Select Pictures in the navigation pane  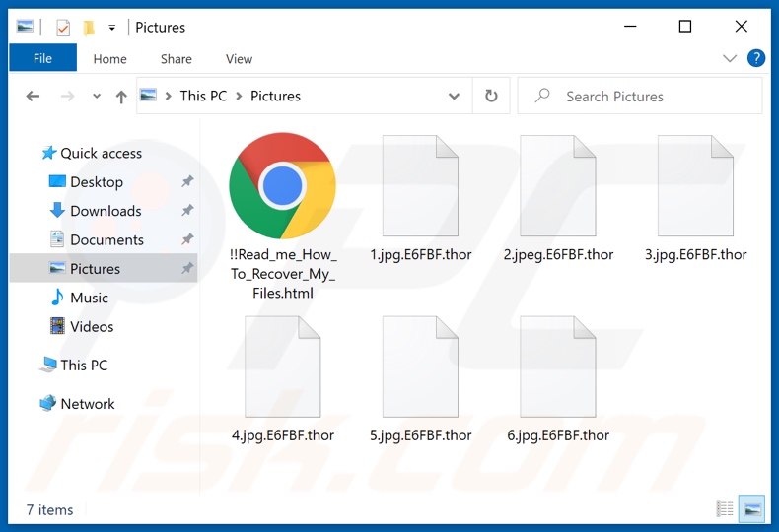(104, 269)
